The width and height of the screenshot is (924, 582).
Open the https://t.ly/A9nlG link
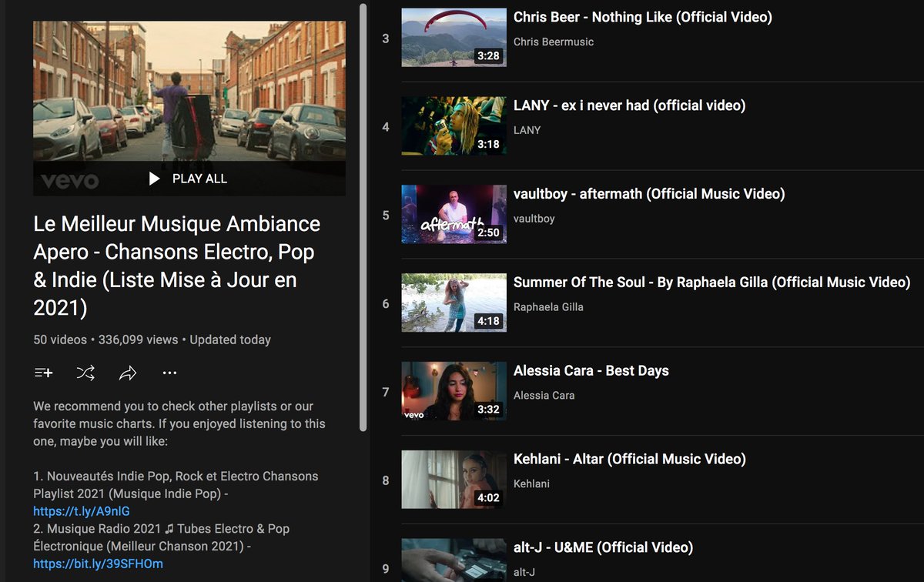[x=82, y=511]
